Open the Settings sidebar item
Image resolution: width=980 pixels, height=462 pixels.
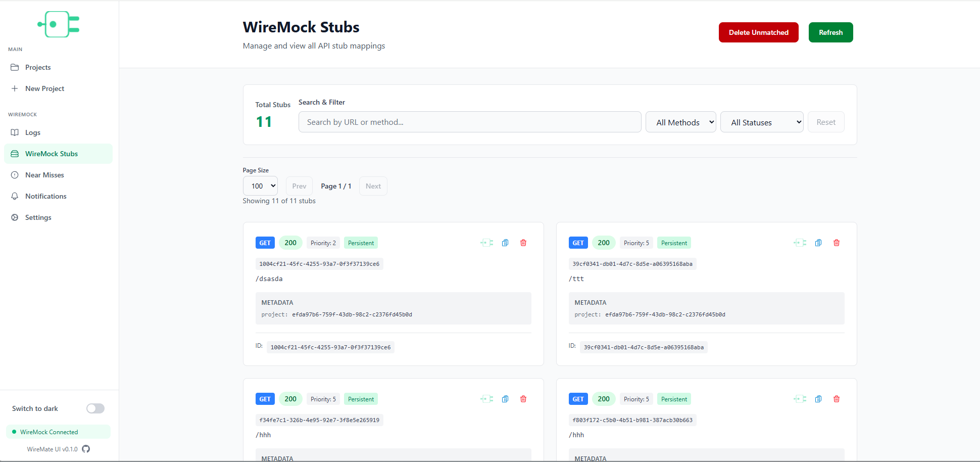click(x=59, y=217)
